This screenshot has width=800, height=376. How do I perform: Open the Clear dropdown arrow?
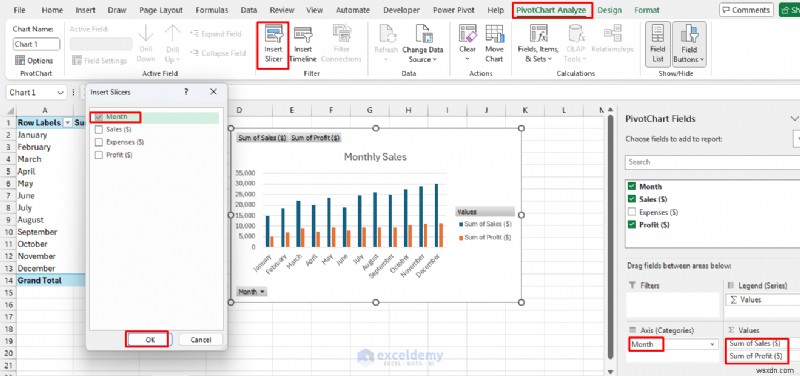[x=467, y=59]
